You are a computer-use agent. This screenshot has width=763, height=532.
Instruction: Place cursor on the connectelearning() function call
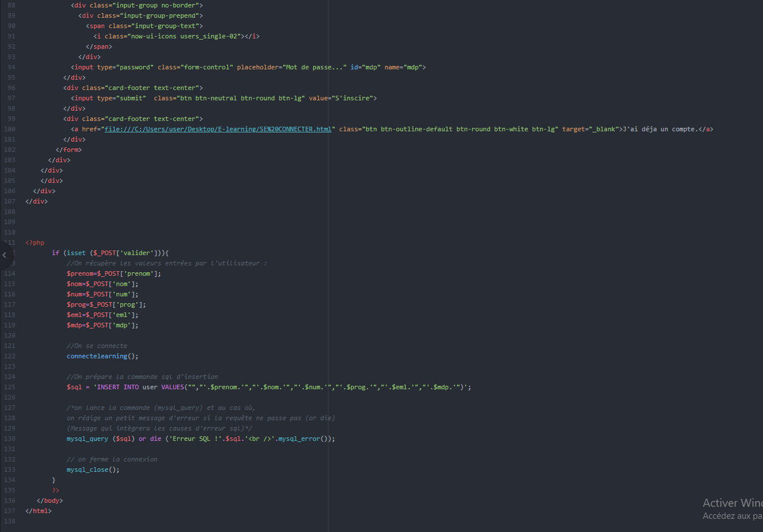98,355
